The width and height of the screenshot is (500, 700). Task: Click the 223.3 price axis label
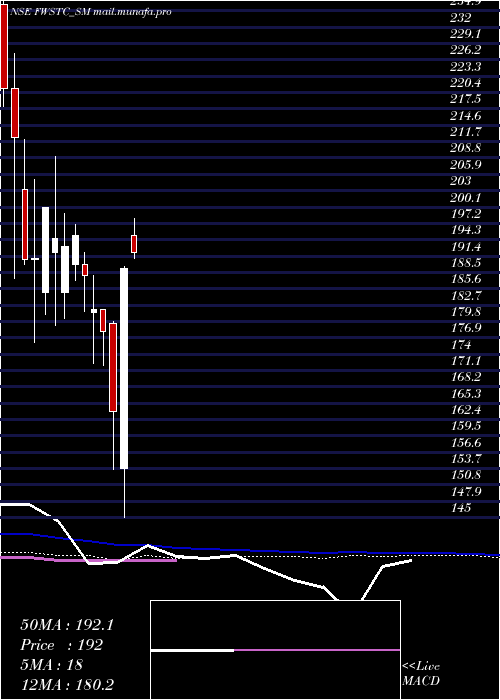(x=465, y=67)
